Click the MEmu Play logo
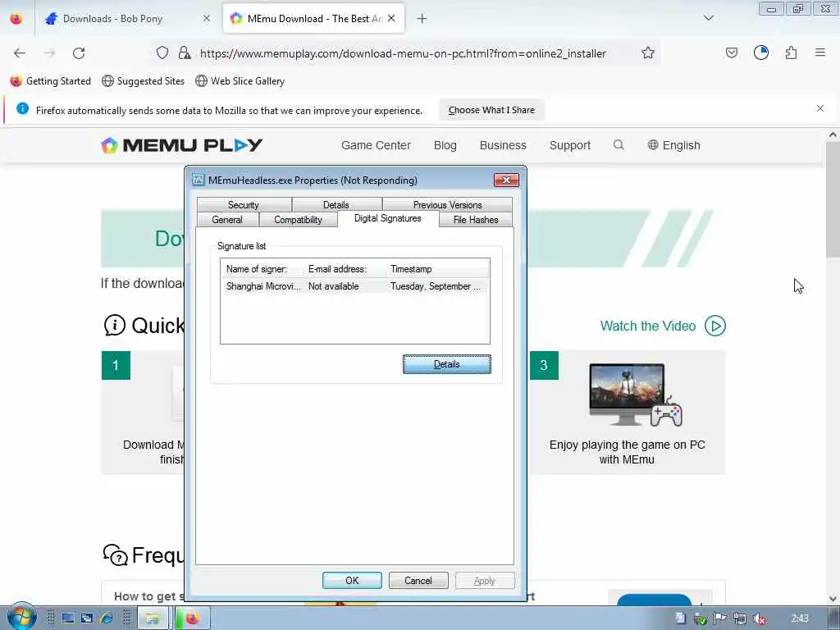The image size is (840, 630). tap(182, 145)
